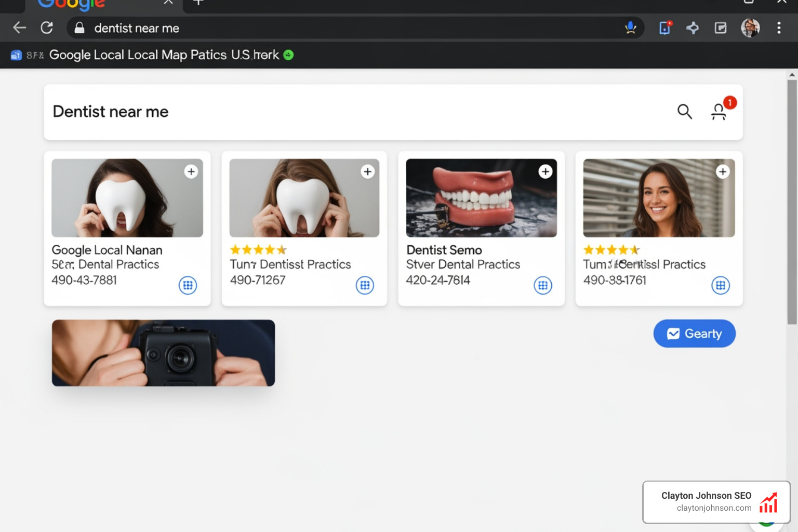The image size is (798, 532).
Task: Select the browser extensions puzzle icon
Action: pyautogui.click(x=693, y=28)
